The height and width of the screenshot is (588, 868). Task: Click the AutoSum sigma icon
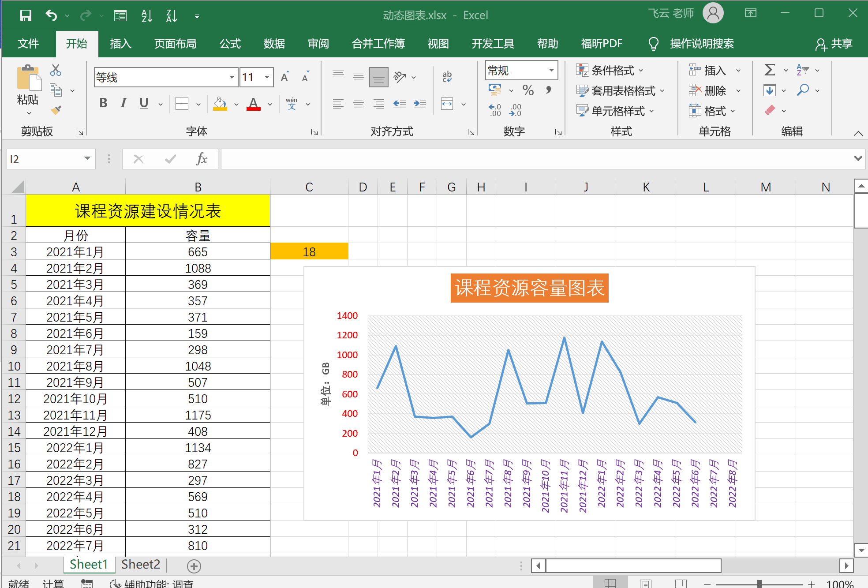[x=770, y=70]
